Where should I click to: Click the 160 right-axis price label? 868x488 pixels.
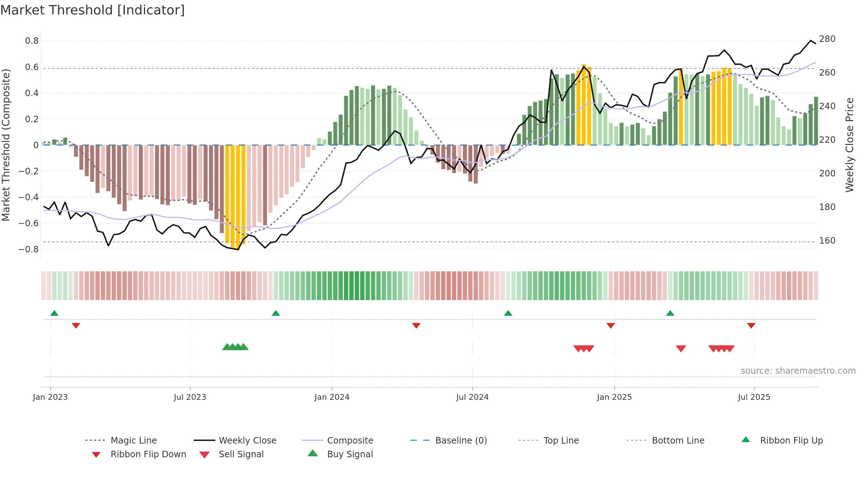(x=827, y=241)
